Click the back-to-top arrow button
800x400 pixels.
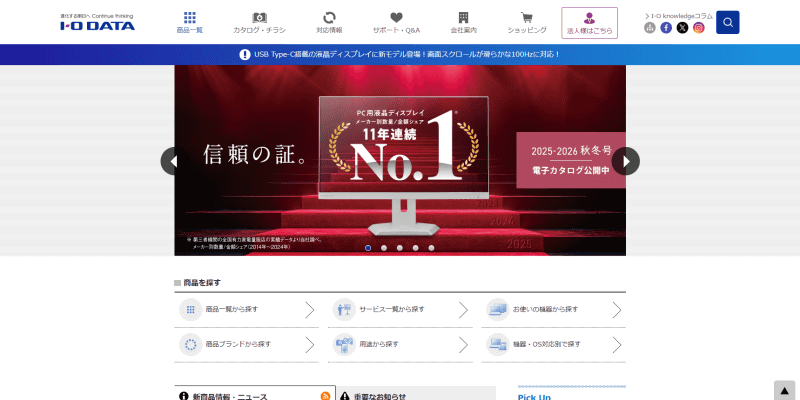[785, 390]
